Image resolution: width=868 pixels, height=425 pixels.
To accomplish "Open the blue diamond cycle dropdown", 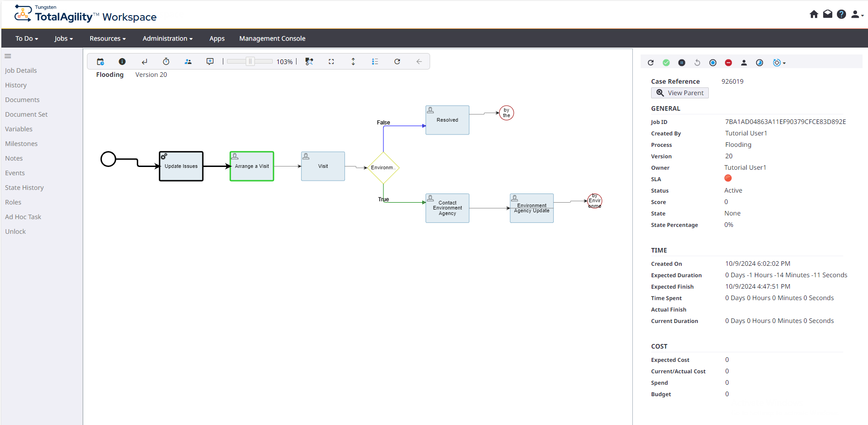I will point(779,63).
